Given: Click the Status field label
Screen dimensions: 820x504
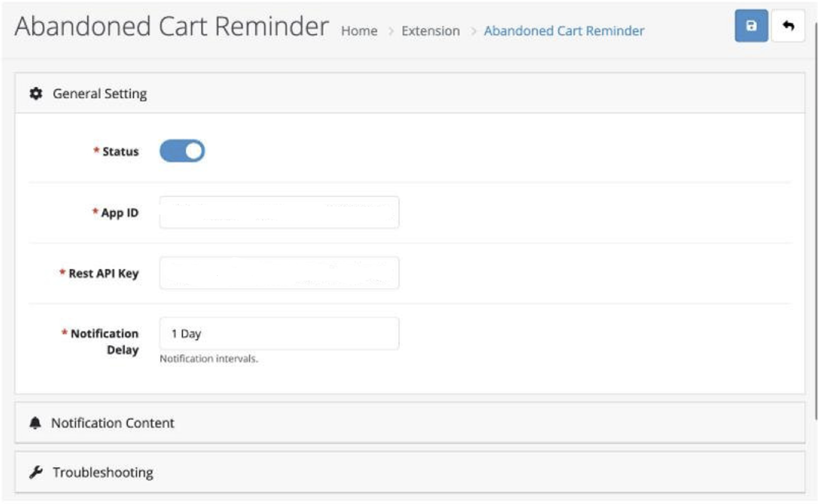Looking at the screenshot, I should tap(120, 151).
